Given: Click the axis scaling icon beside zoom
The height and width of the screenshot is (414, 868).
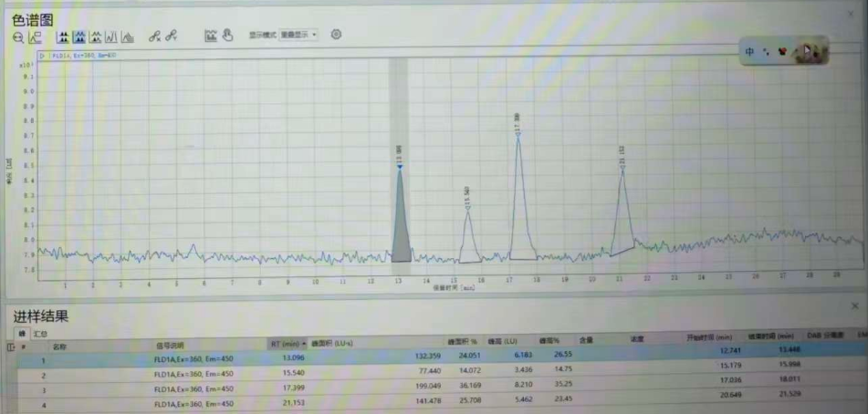Looking at the screenshot, I should coord(35,36).
